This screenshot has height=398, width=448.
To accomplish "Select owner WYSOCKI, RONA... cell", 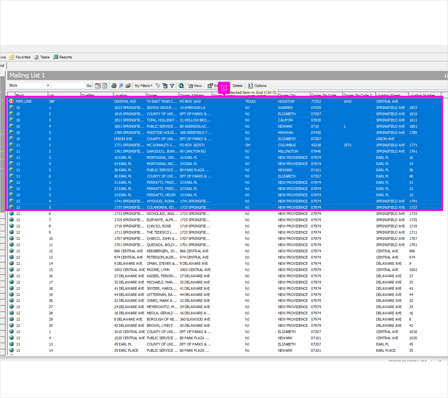I will (x=162, y=201).
